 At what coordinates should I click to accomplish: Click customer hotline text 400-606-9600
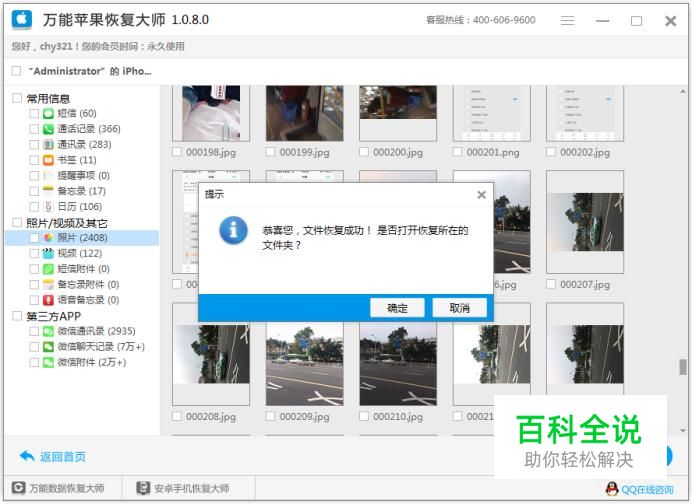504,20
